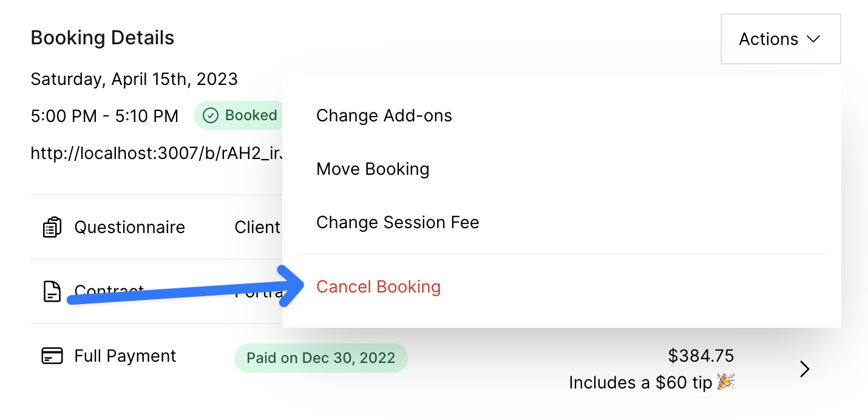Click the Saturday, April 15th, 2023 date
This screenshot has height=420, width=868.
pyautogui.click(x=134, y=79)
